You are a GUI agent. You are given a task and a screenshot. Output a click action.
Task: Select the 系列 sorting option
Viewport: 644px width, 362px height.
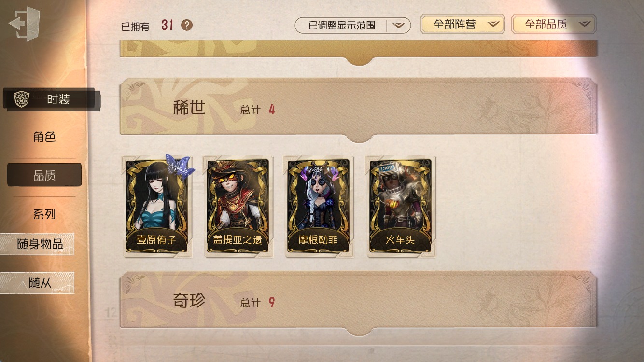(x=44, y=214)
